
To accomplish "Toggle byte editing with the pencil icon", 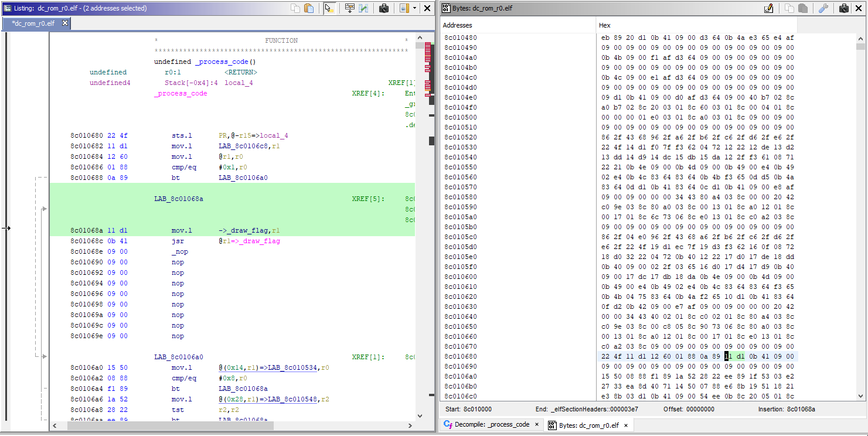I will (x=768, y=8).
